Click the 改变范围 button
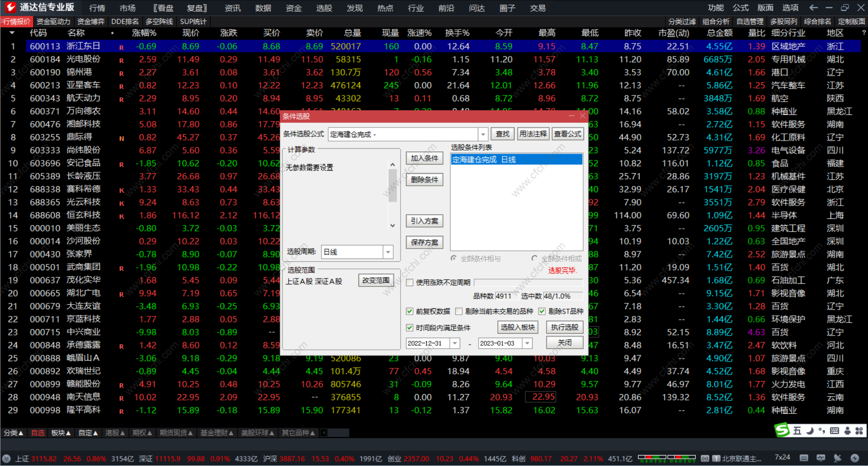This screenshot has width=868, height=466. [x=376, y=280]
